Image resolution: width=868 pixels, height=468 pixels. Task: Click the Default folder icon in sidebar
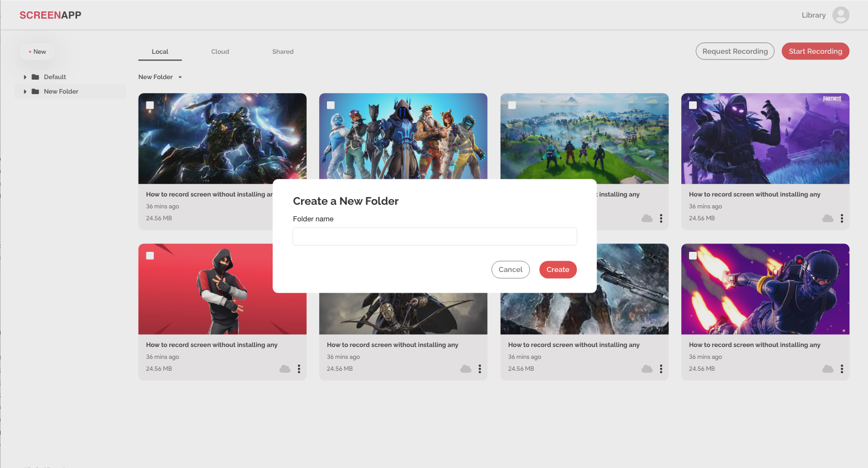click(x=35, y=77)
